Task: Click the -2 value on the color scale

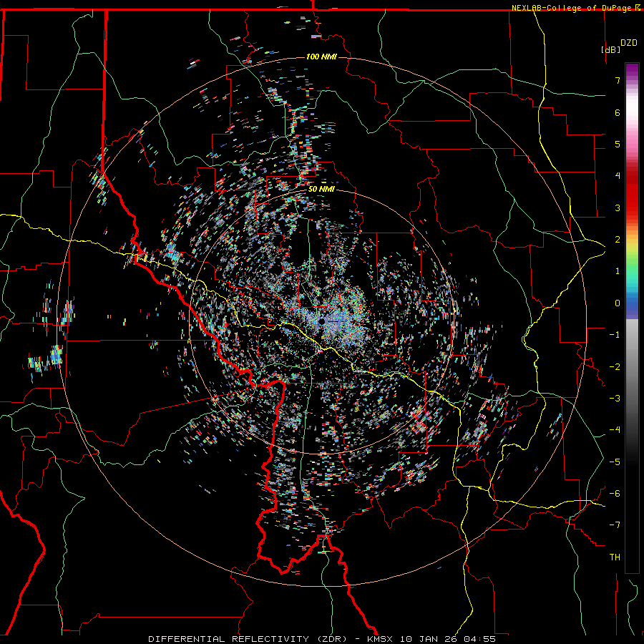Action: (x=615, y=366)
